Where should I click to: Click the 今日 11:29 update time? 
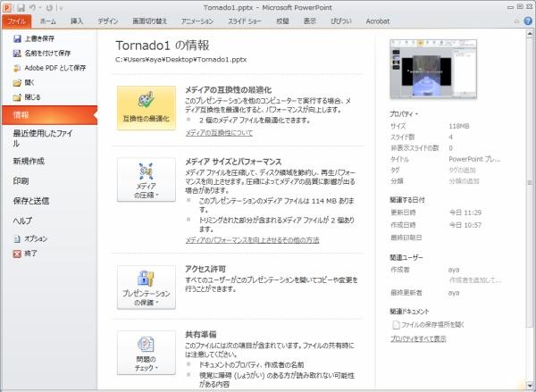[x=465, y=213]
